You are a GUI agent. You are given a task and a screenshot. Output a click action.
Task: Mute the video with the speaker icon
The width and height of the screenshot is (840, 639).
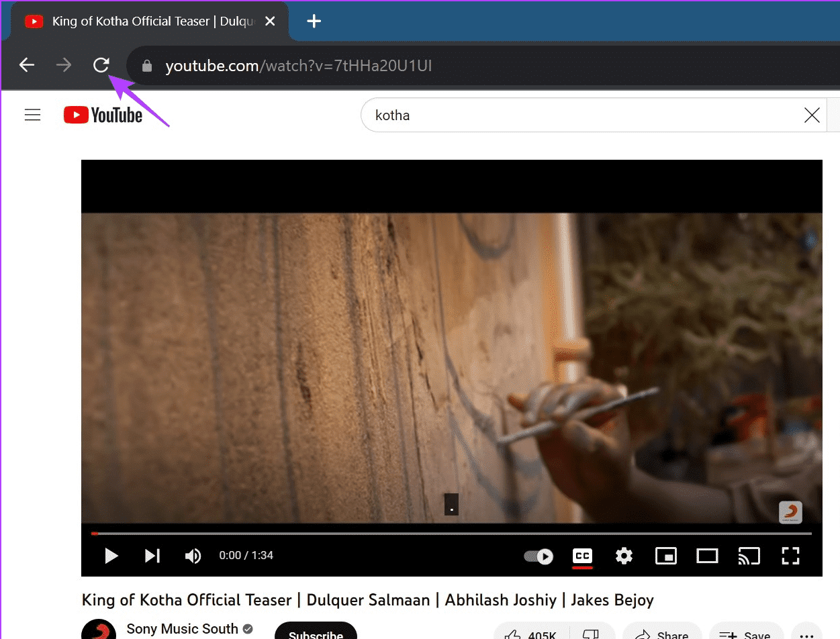(x=193, y=556)
